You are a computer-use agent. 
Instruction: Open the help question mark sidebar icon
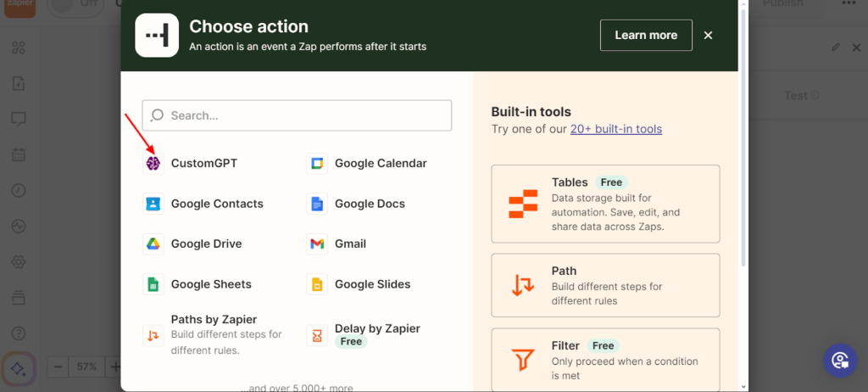coord(19,333)
